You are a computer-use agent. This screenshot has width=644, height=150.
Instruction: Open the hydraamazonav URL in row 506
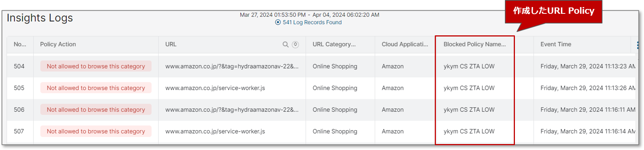pos(232,110)
